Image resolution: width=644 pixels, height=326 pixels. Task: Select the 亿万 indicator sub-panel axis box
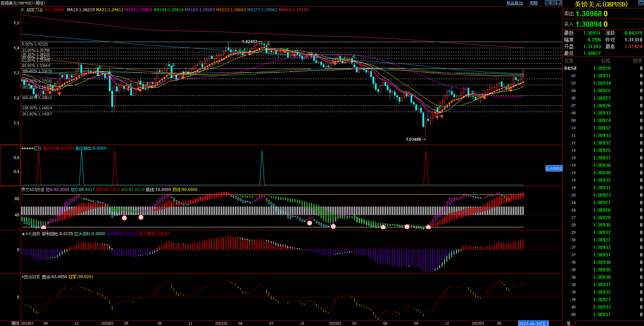[x=10, y=165]
